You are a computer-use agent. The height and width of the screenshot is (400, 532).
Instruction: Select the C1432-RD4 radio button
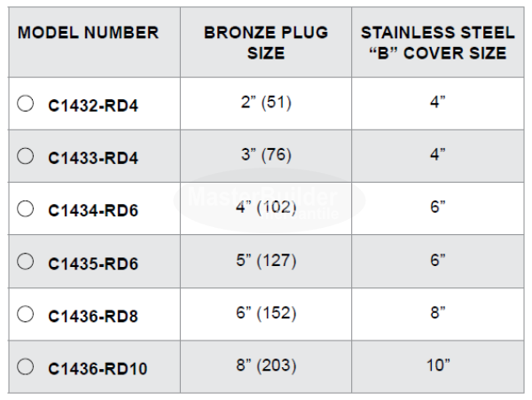point(26,104)
